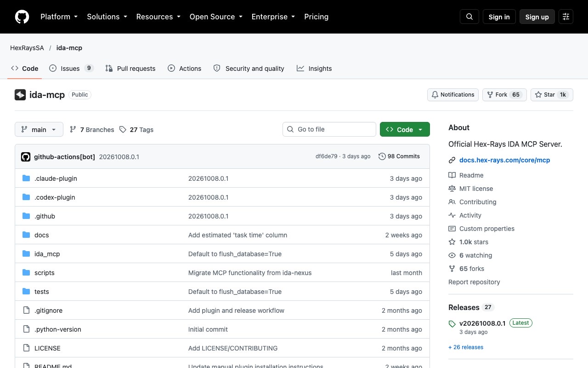The width and height of the screenshot is (588, 368).
Task: Open 'Migrate MCP functionality from ida-nexus' commit
Action: (x=250, y=273)
